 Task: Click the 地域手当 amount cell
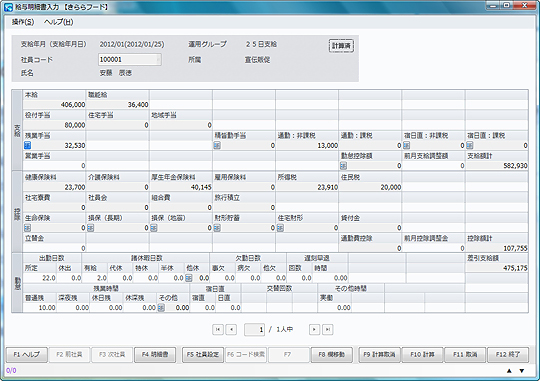(x=181, y=125)
